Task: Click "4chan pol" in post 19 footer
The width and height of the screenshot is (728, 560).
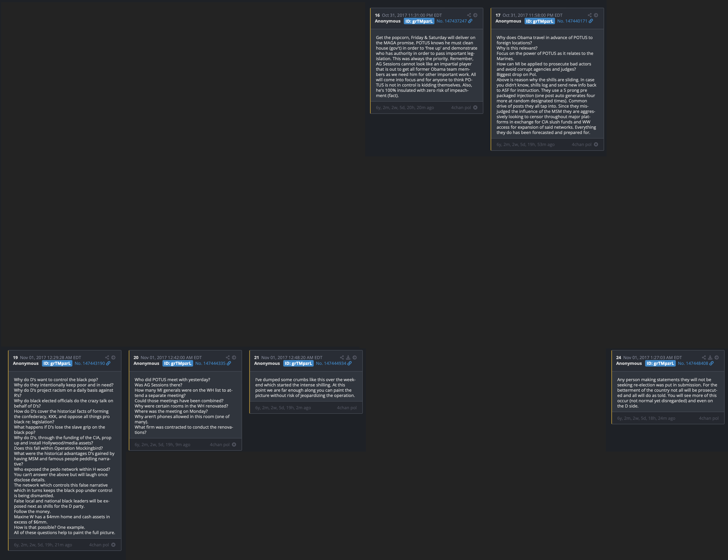Action: point(99,545)
